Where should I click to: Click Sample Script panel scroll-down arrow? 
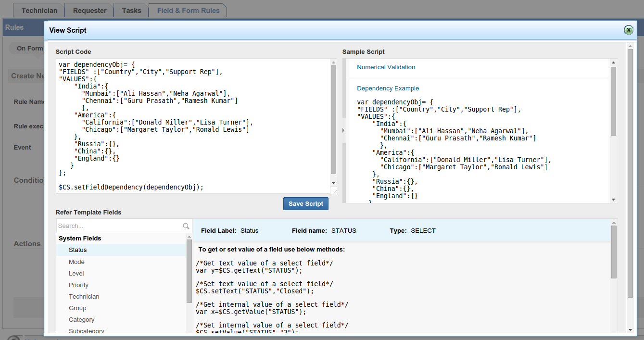[x=613, y=199]
